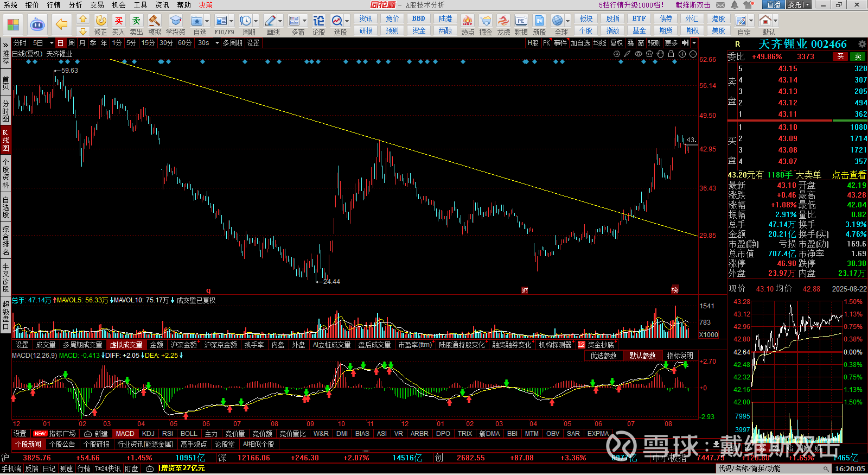Click the 直播 button in title bar
This screenshot has height=475, width=868.
pos(774,5)
